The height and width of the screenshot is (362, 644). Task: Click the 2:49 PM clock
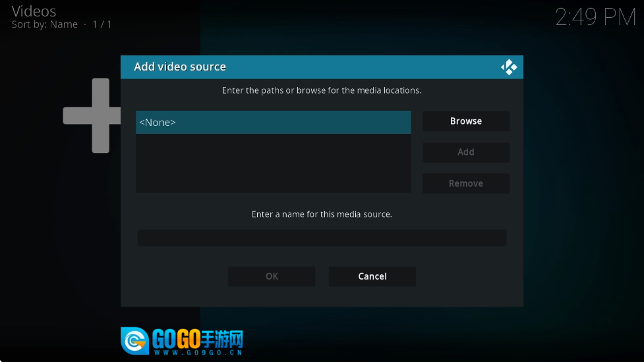(x=595, y=18)
